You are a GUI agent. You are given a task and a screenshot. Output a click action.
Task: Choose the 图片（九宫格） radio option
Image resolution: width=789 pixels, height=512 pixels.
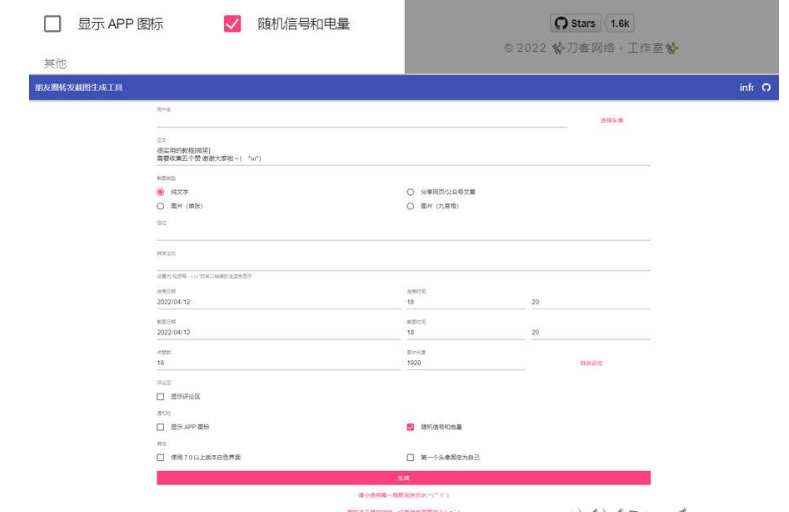pyautogui.click(x=410, y=206)
